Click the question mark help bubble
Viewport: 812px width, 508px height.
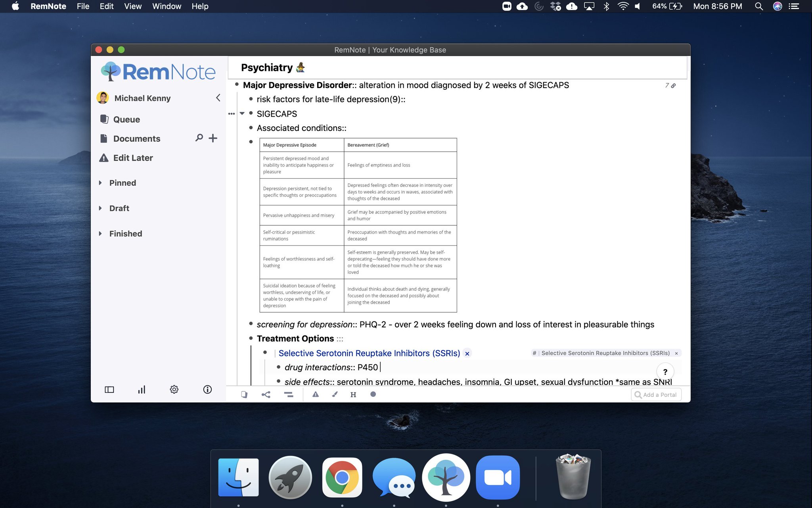coord(666,371)
